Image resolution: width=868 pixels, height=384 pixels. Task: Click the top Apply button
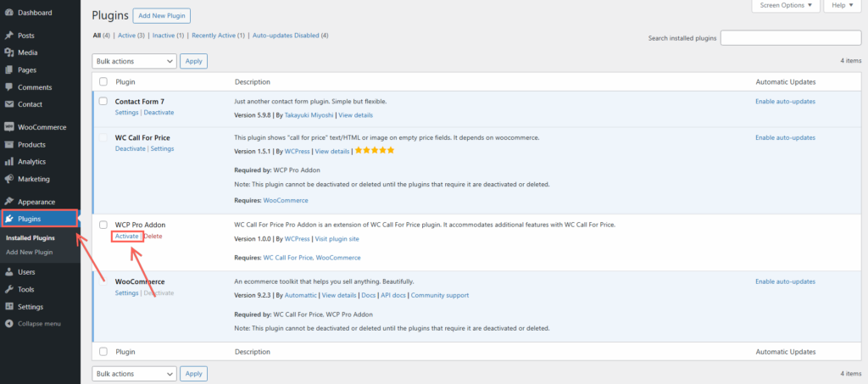[194, 61]
